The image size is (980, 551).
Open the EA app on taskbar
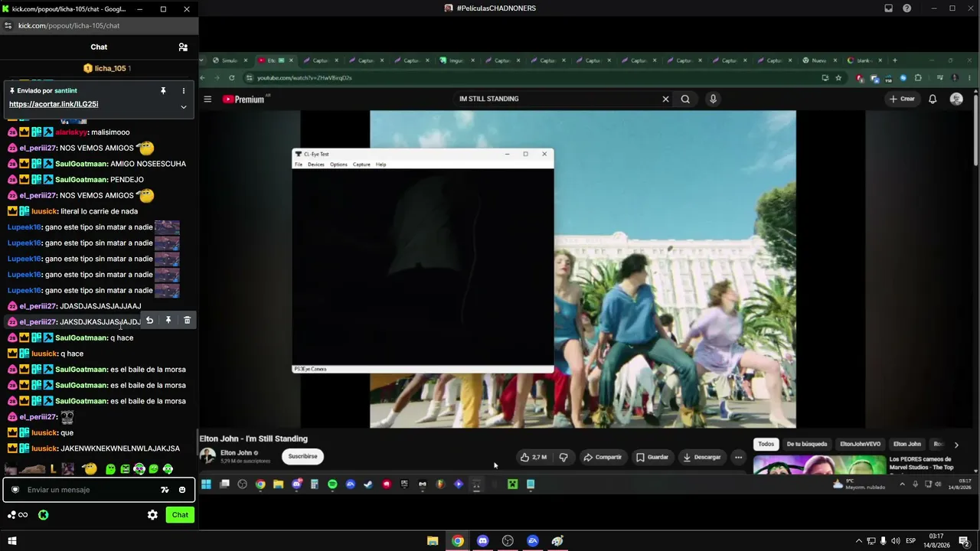pyautogui.click(x=533, y=541)
